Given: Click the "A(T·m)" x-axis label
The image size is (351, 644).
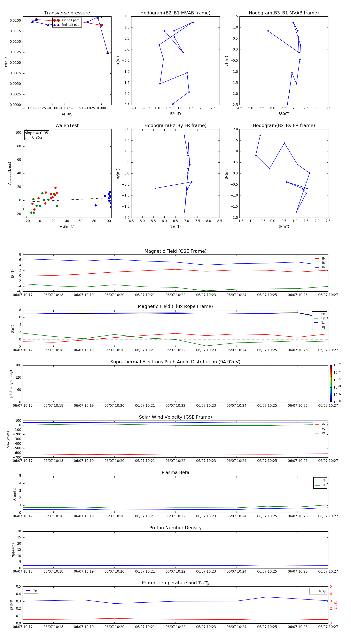Looking at the screenshot, I should [67, 114].
